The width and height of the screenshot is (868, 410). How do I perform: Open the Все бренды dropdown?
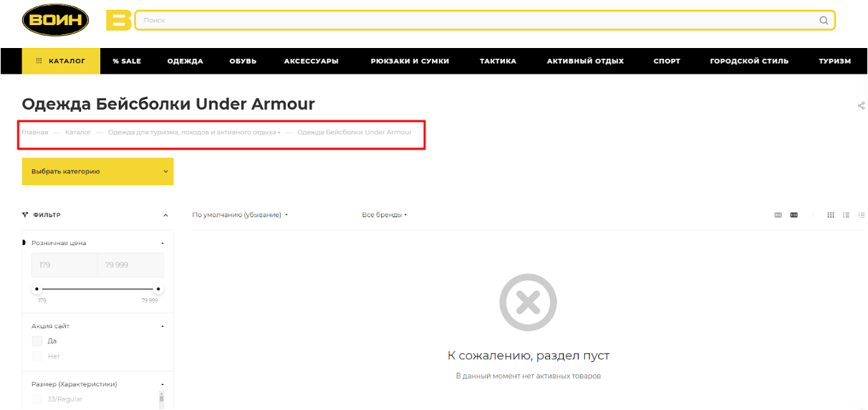click(385, 214)
